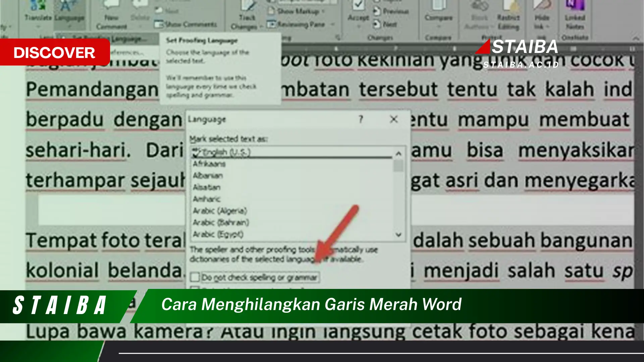Screen dimensions: 644x362
Task: Click the Delete comment button
Action: point(140,12)
